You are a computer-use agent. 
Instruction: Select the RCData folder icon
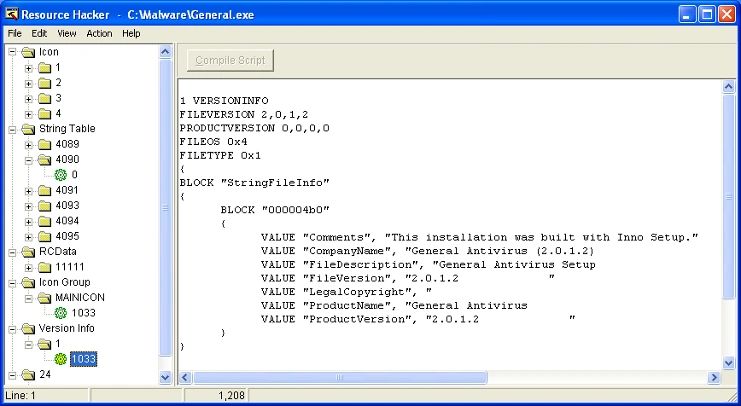[x=28, y=252]
